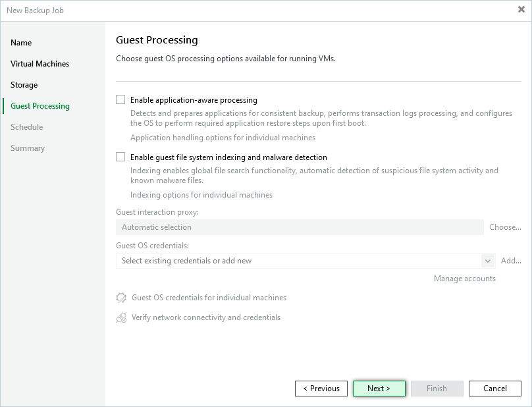532x407 pixels.
Task: Close the New Backup Job dialog
Action: pyautogui.click(x=521, y=10)
